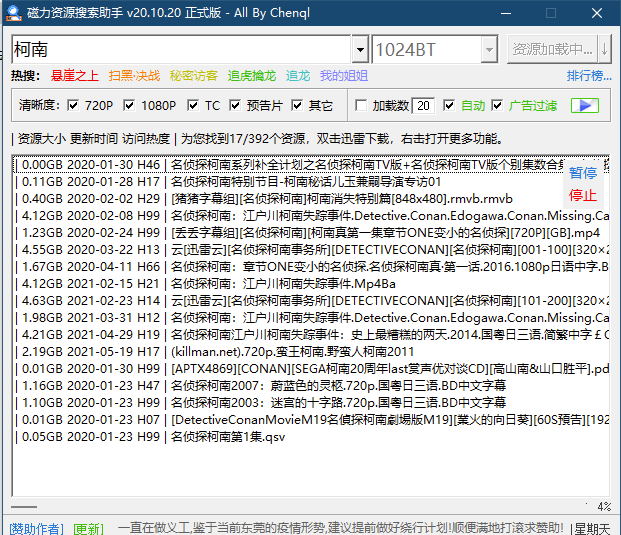The width and height of the screenshot is (621, 535).
Task: Expand the search keyword dropdown arrow
Action: (x=360, y=49)
